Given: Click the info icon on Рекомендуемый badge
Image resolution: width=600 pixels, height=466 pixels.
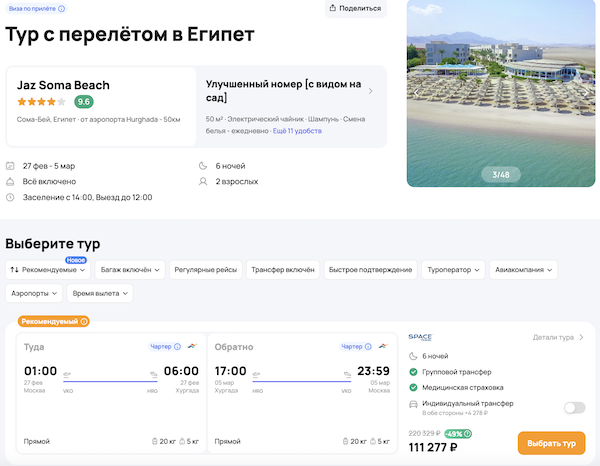Looking at the screenshot, I should point(84,321).
